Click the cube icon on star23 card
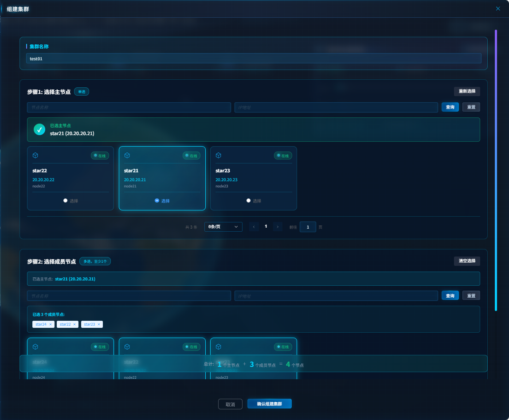Screen dimensions: 509x420 coord(219,156)
